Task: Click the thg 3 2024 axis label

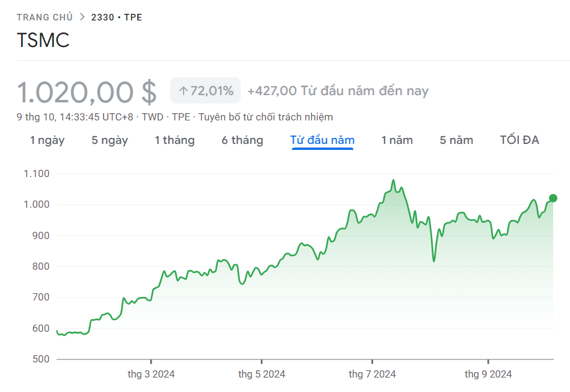Action: point(151,374)
